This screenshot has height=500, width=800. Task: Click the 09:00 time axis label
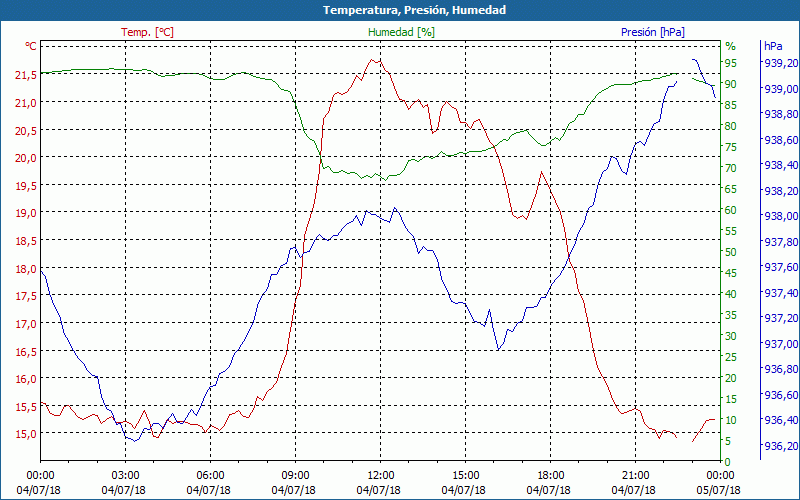coord(295,476)
